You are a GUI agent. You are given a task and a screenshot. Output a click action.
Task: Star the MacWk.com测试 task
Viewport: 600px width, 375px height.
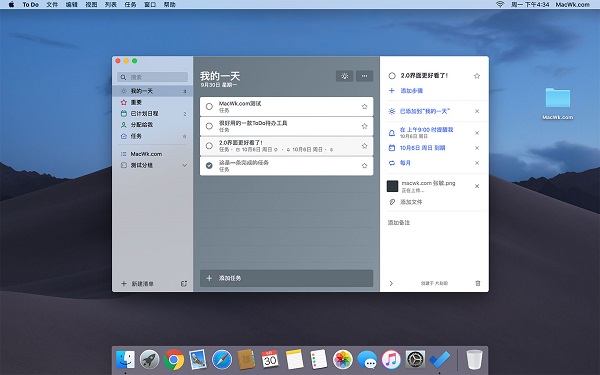click(364, 106)
